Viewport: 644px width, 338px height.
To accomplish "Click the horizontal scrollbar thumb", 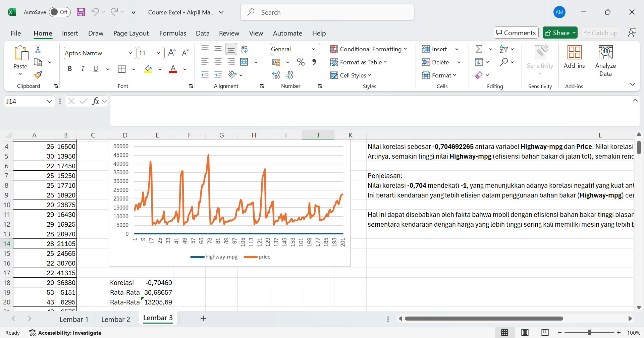I will pyautogui.click(x=484, y=319).
